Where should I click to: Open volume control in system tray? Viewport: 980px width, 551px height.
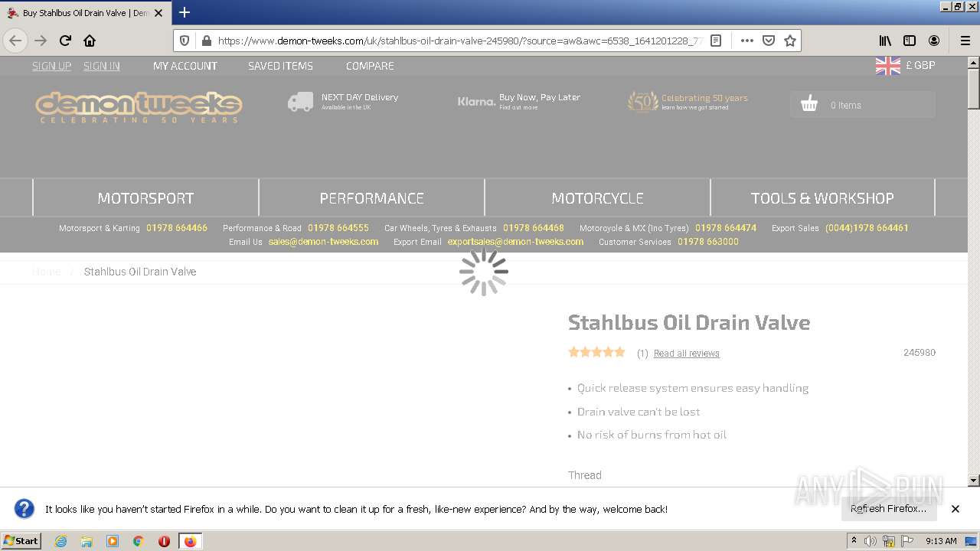871,541
